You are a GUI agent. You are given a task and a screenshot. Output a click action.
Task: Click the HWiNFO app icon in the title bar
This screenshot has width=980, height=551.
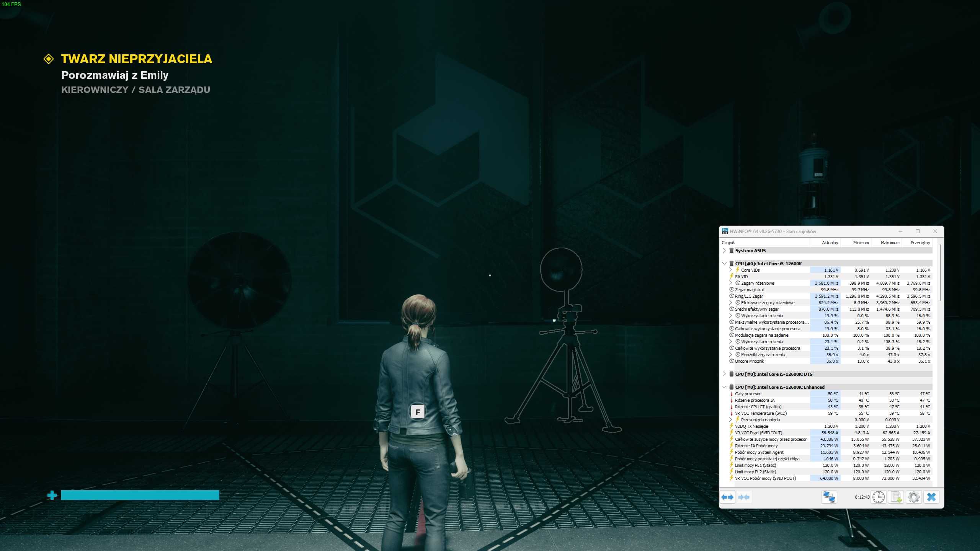725,231
